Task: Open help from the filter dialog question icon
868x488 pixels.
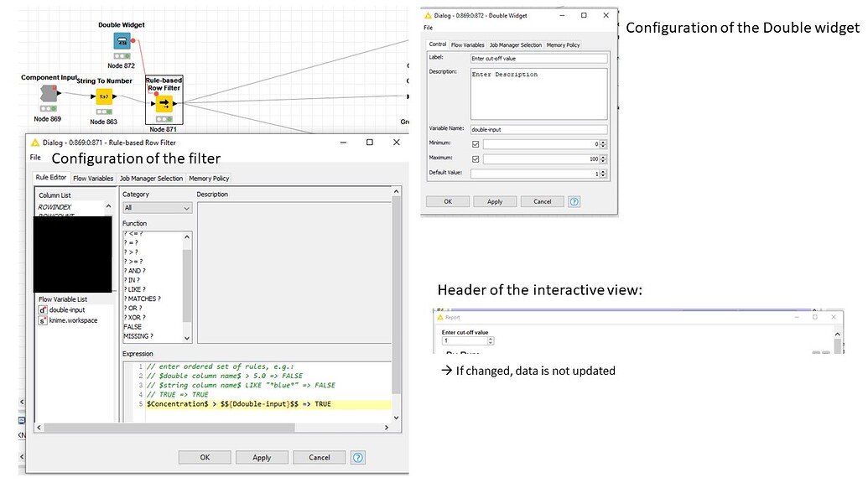Action: (x=357, y=457)
